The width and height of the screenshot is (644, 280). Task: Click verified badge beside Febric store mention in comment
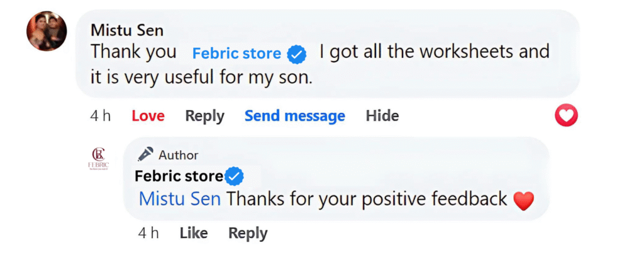coord(297,55)
